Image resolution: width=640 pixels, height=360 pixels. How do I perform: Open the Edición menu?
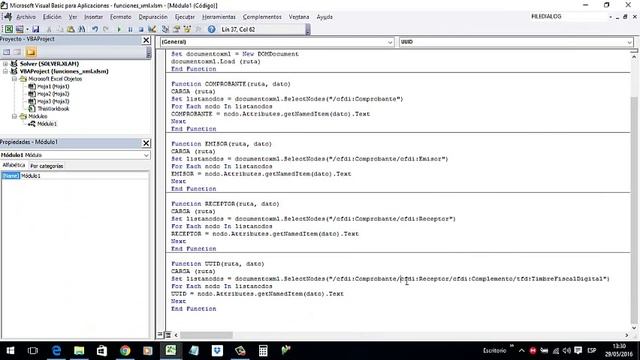click(52, 17)
